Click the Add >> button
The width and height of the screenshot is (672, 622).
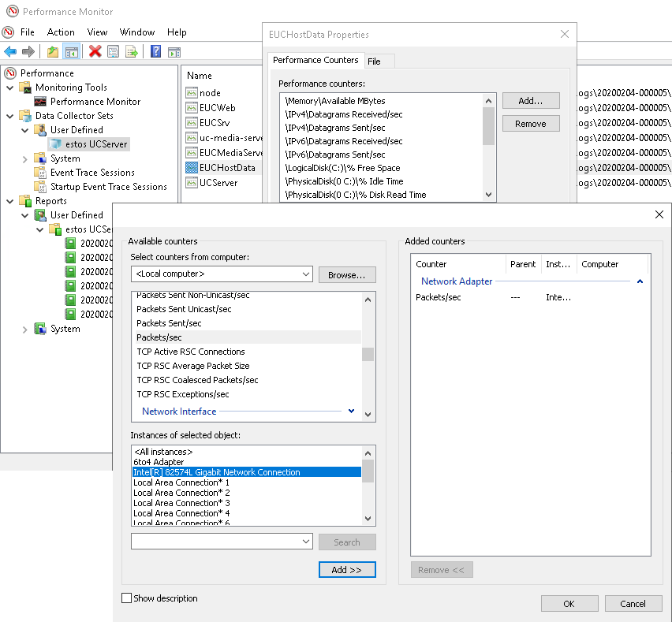[x=347, y=570]
